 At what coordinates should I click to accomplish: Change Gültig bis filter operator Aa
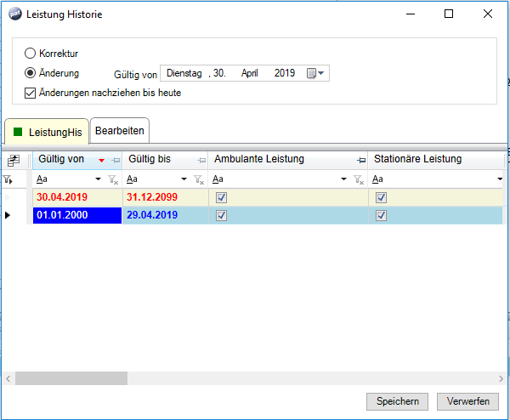coord(132,179)
